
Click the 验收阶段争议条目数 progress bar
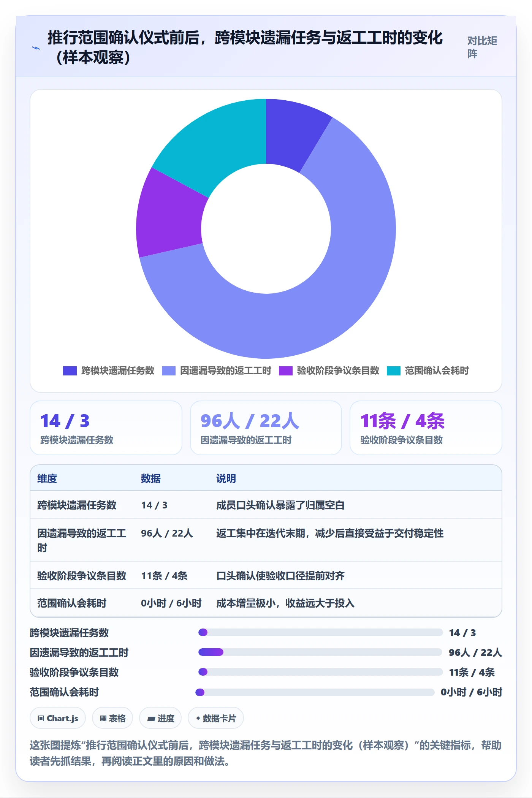pyautogui.click(x=320, y=672)
